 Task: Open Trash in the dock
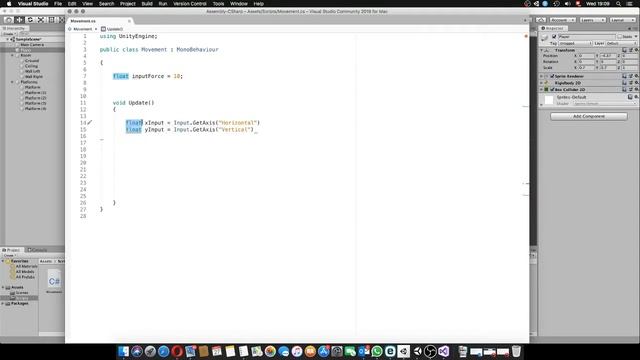[516, 351]
